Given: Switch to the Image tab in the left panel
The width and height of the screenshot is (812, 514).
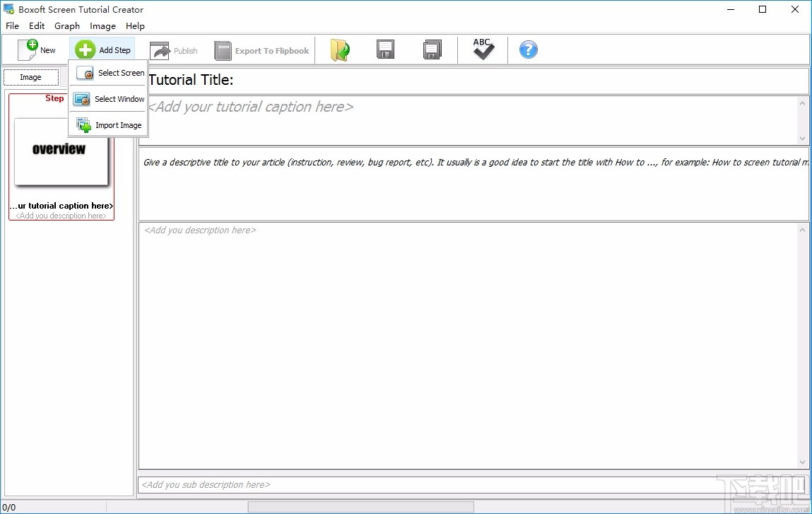Looking at the screenshot, I should 31,77.
